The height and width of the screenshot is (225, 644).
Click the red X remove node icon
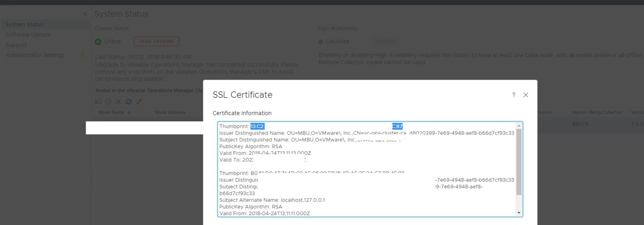coord(118,101)
